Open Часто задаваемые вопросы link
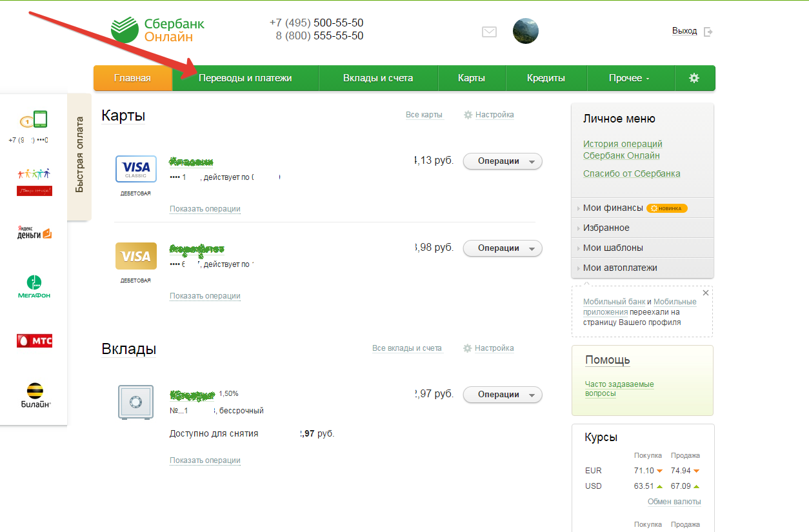The width and height of the screenshot is (809, 532). [x=619, y=389]
